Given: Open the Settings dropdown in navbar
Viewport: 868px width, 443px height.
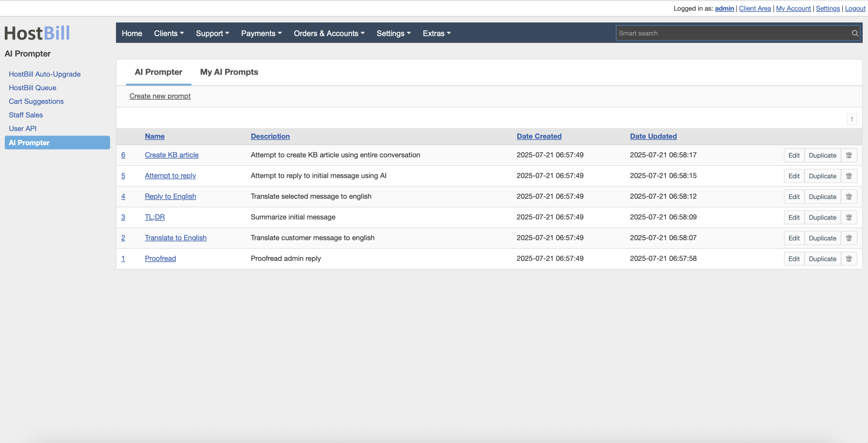Looking at the screenshot, I should point(394,33).
